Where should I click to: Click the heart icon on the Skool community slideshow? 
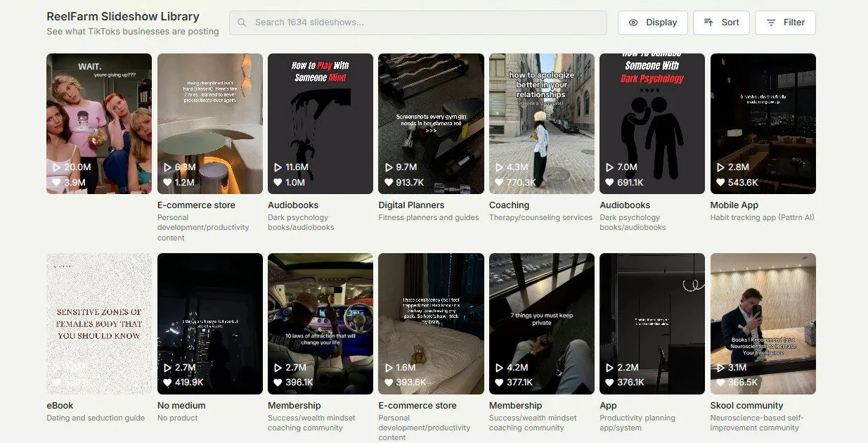(x=719, y=383)
